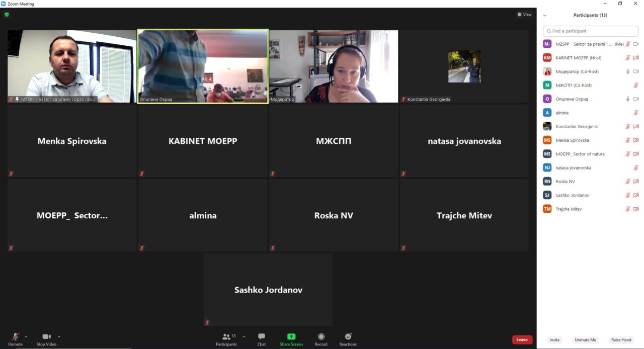
Task: Click the Find a participant search field
Action: [590, 31]
